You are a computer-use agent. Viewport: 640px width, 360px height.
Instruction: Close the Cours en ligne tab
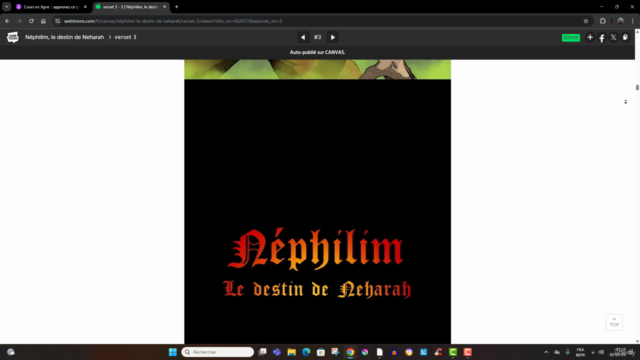point(85,7)
